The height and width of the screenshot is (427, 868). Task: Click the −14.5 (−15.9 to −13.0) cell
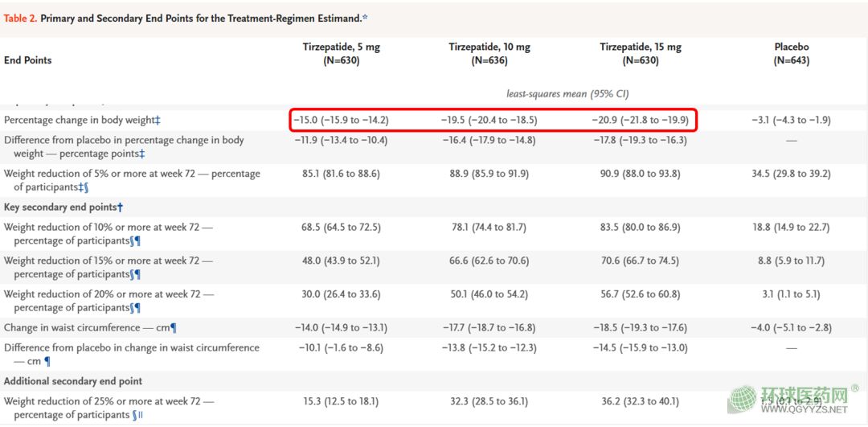pos(641,348)
